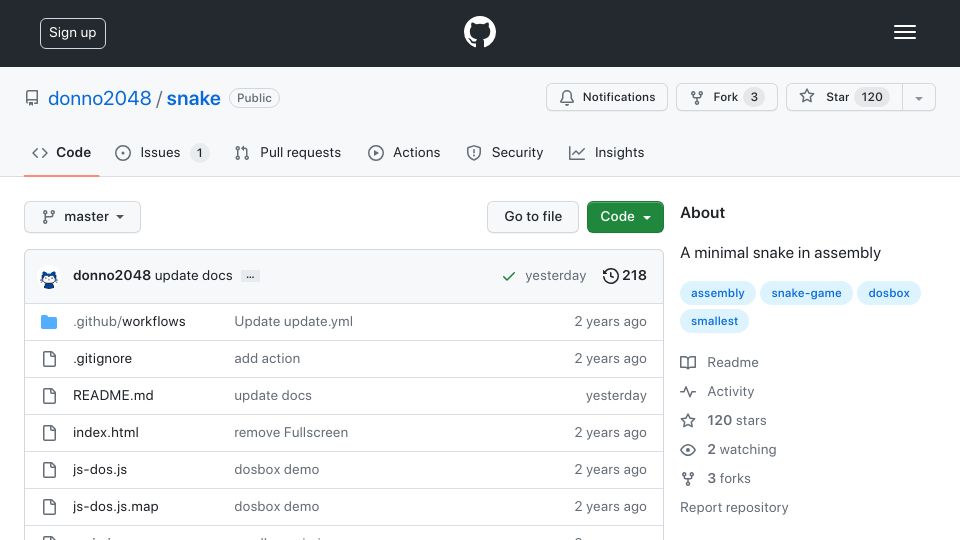
Task: Click the commit history clock icon
Action: click(610, 276)
